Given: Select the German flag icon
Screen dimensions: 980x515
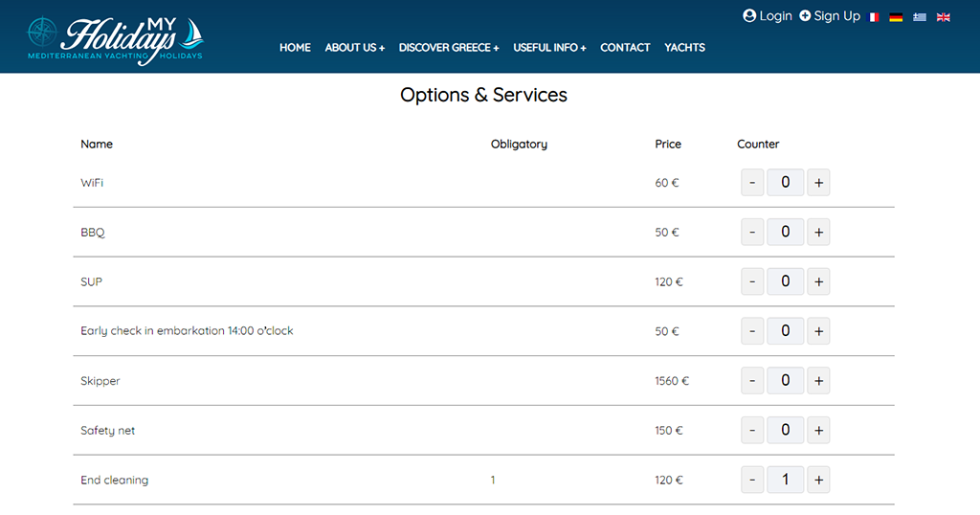Looking at the screenshot, I should pos(896,17).
